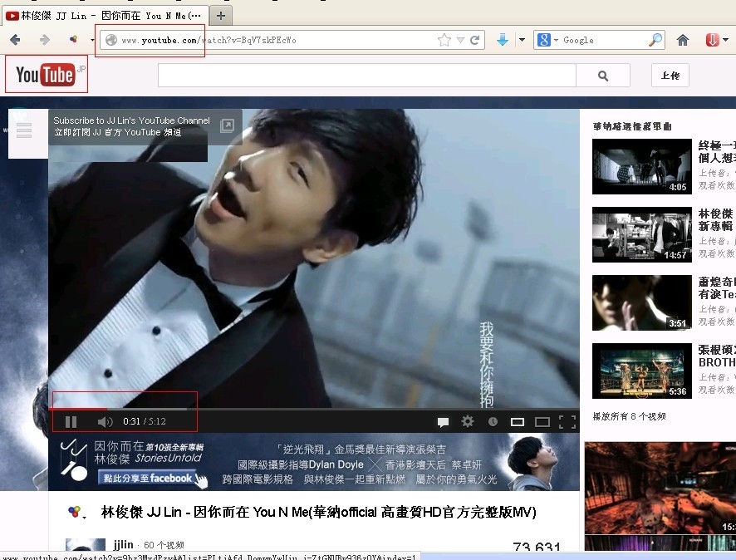Reload the current page
The image size is (736, 560).
coord(475,40)
